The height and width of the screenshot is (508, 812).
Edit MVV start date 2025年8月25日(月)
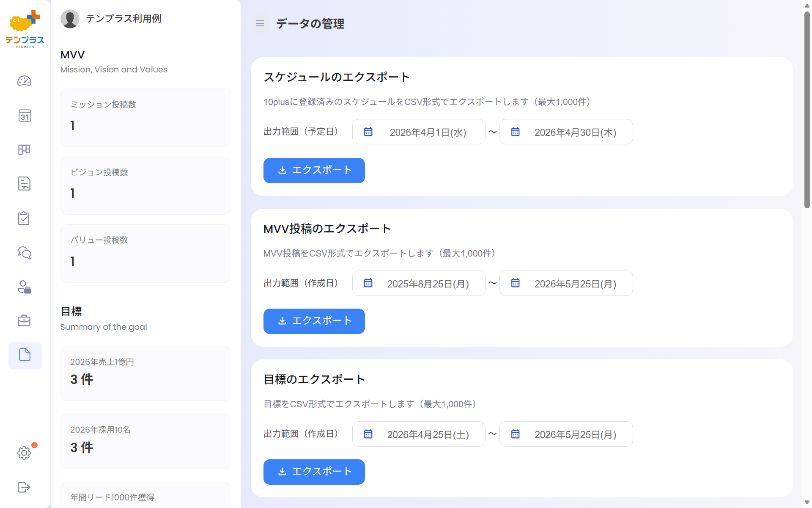click(419, 283)
